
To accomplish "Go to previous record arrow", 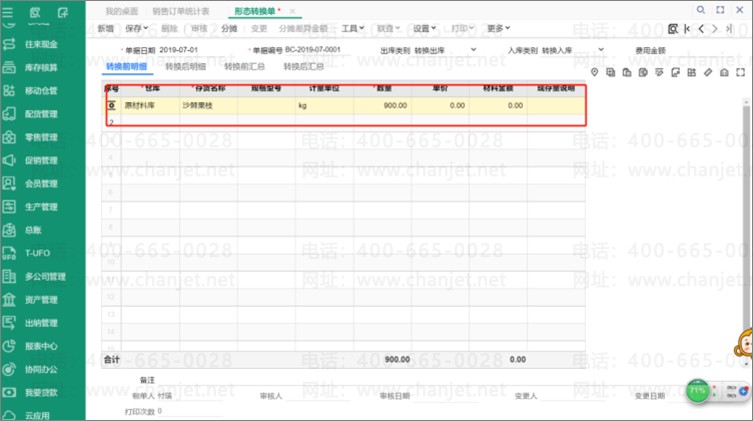I will [x=701, y=29].
